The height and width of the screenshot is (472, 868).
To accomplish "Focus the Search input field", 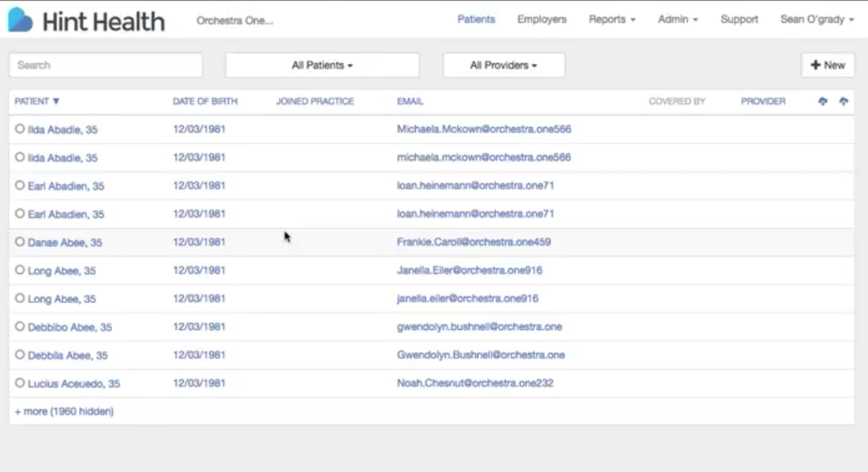I will pyautogui.click(x=106, y=66).
